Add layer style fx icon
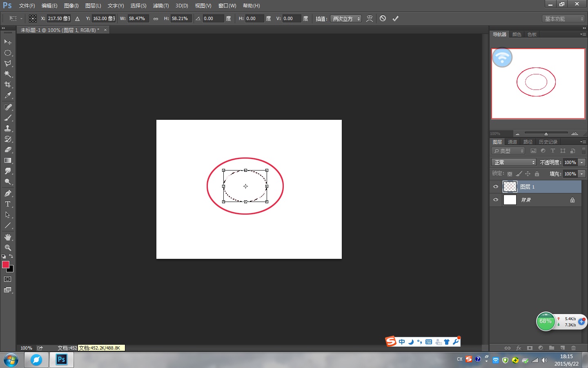The image size is (588, 368). (519, 348)
